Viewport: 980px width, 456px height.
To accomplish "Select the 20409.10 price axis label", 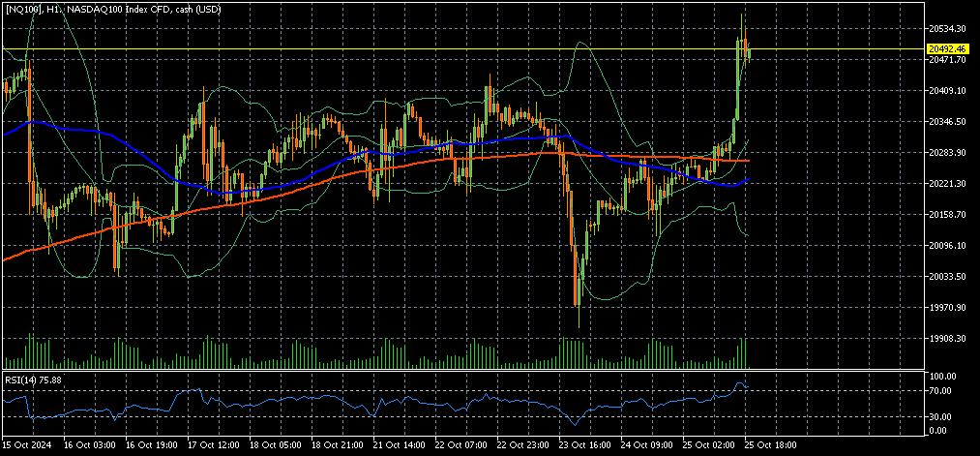I will tap(947, 91).
